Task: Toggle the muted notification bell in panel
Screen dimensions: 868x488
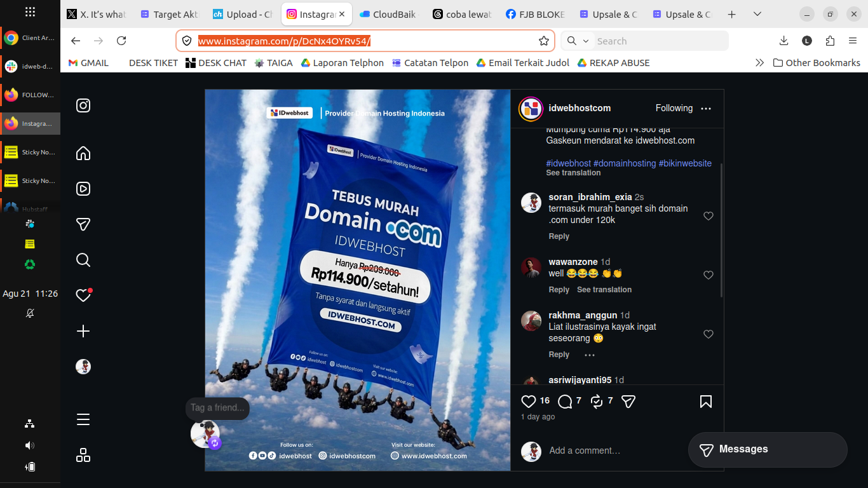Action: click(30, 313)
